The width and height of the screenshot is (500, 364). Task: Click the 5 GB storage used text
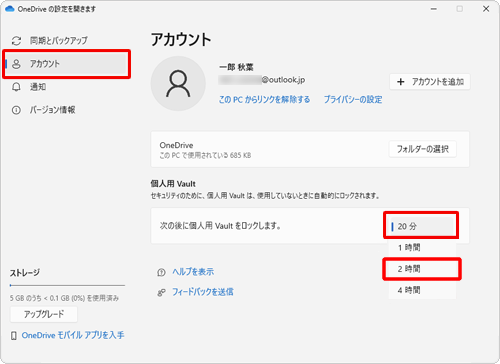point(64,298)
